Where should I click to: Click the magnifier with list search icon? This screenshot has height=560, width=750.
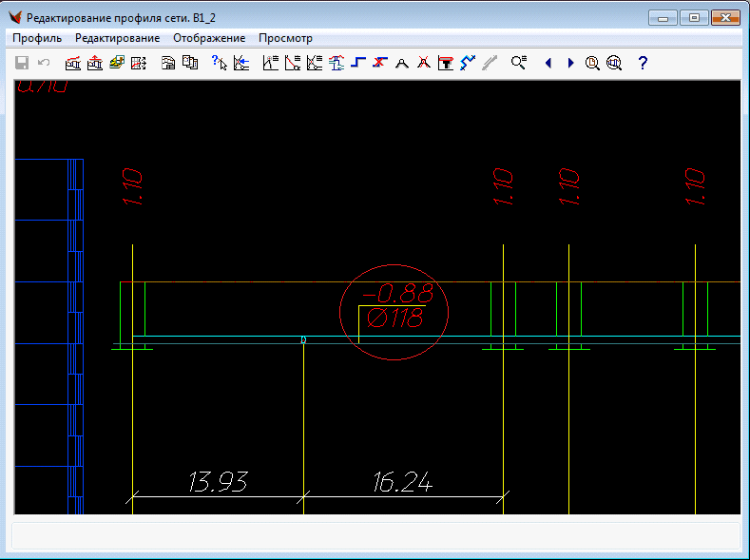pyautogui.click(x=518, y=63)
